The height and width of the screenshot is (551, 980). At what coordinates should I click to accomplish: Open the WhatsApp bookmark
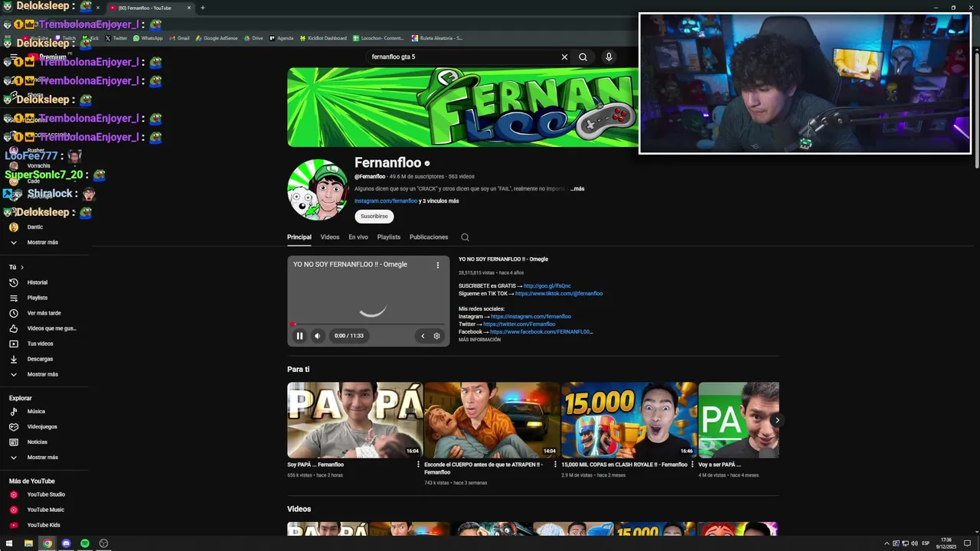coord(148,38)
